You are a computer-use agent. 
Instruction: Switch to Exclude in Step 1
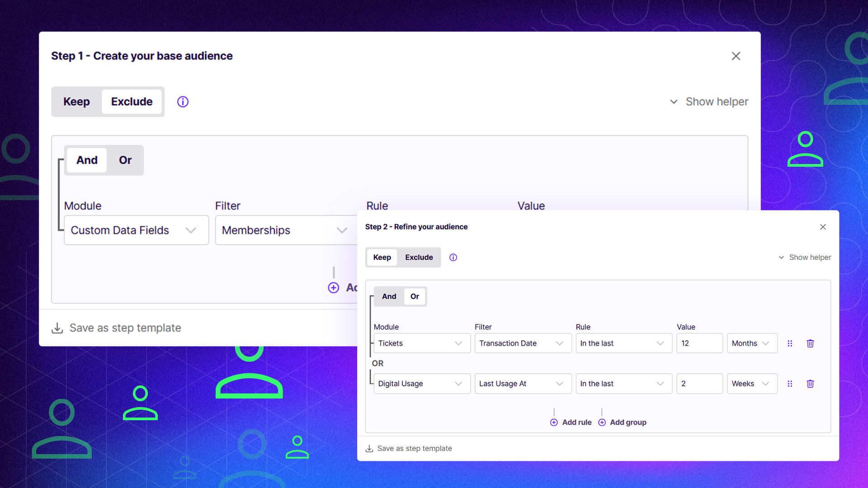pyautogui.click(x=132, y=102)
